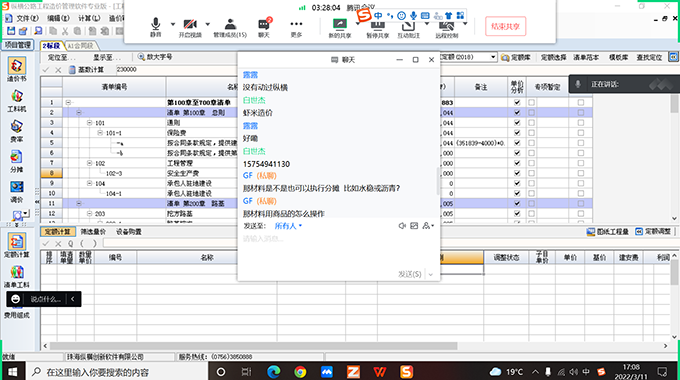The width and height of the screenshot is (680, 380).
Task: Turn on video in meeting toolbar
Action: tap(190, 28)
